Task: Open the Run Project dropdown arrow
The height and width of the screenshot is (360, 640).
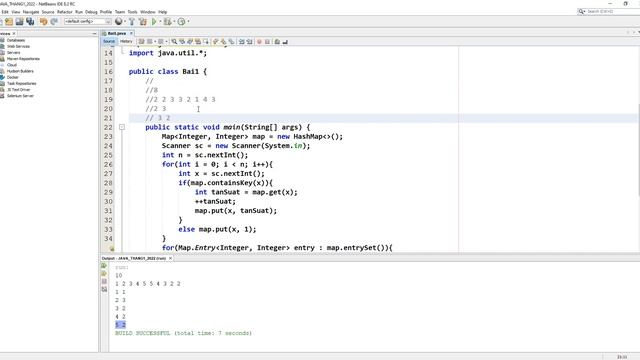Action: click(x=160, y=22)
